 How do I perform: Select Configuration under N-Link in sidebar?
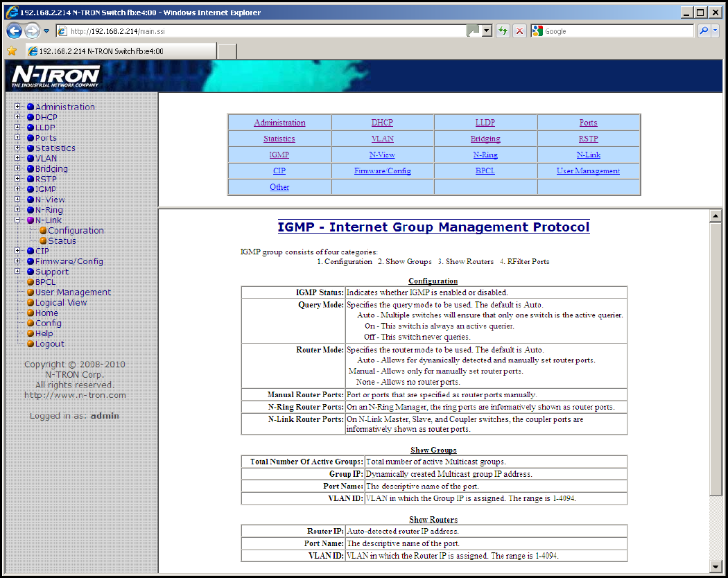76,231
